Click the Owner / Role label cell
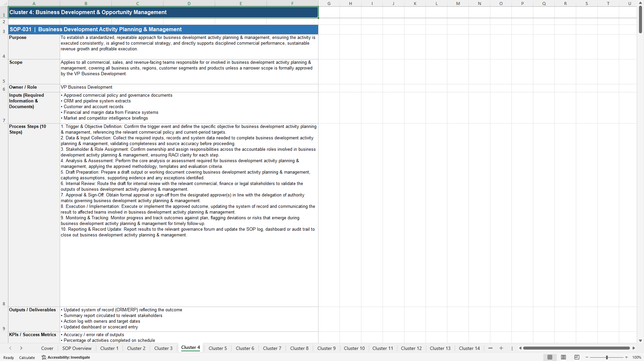 point(34,88)
